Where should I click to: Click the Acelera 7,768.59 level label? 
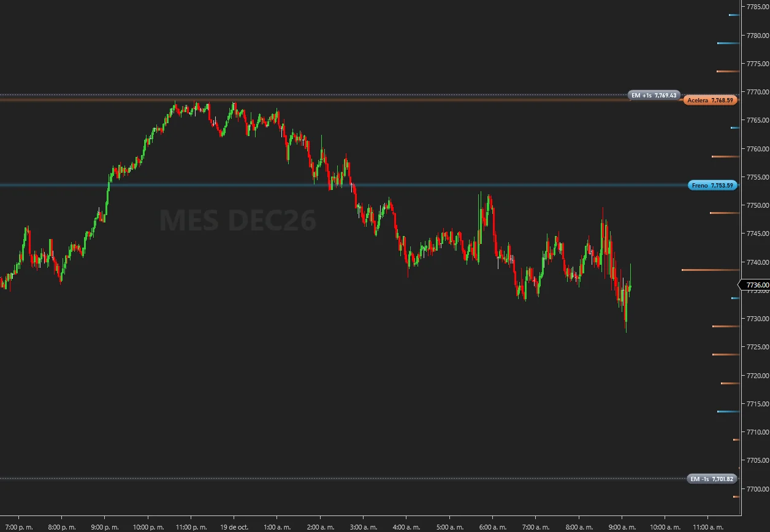[710, 101]
